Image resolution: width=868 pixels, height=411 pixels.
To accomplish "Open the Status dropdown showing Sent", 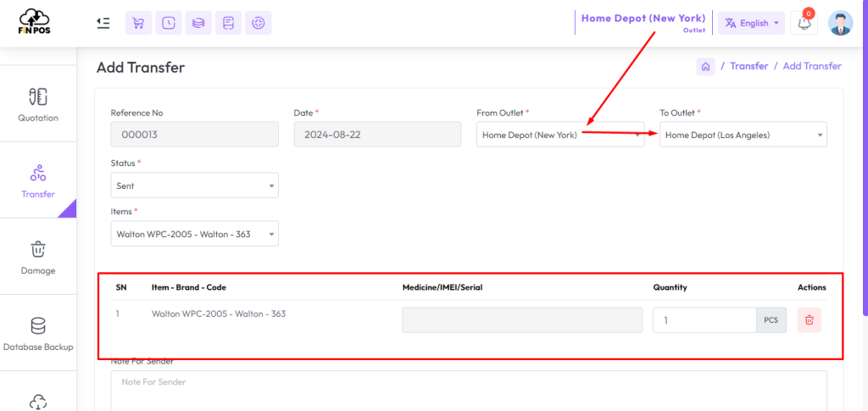I will click(194, 186).
